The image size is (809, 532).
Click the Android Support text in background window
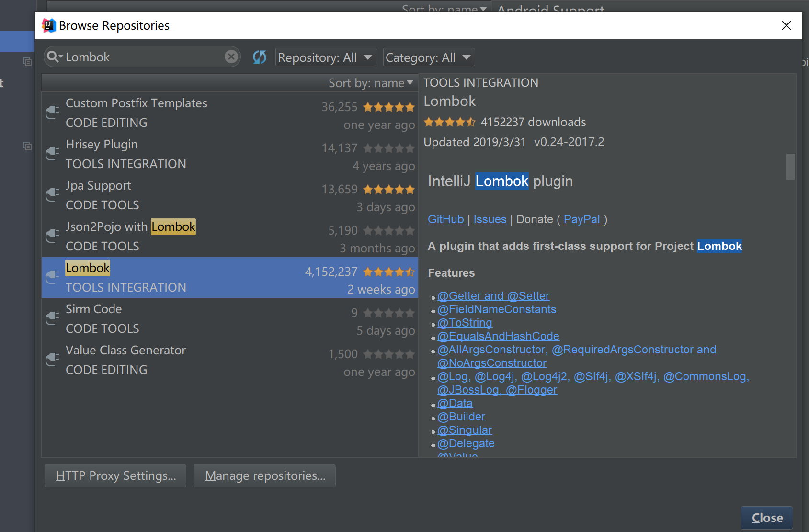pyautogui.click(x=551, y=8)
